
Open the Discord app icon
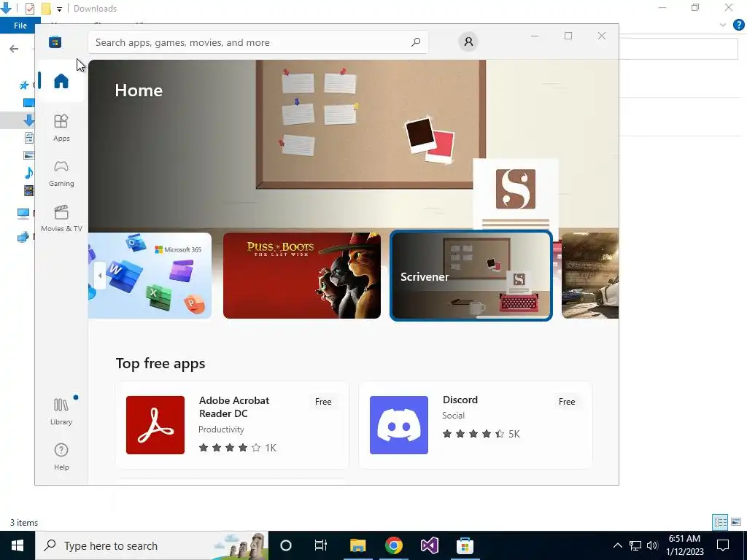pos(399,425)
